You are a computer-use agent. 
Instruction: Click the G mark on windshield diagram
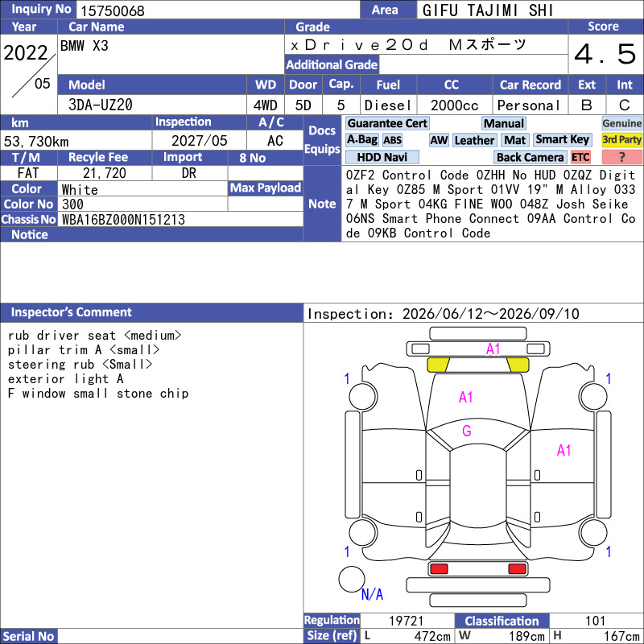[467, 431]
